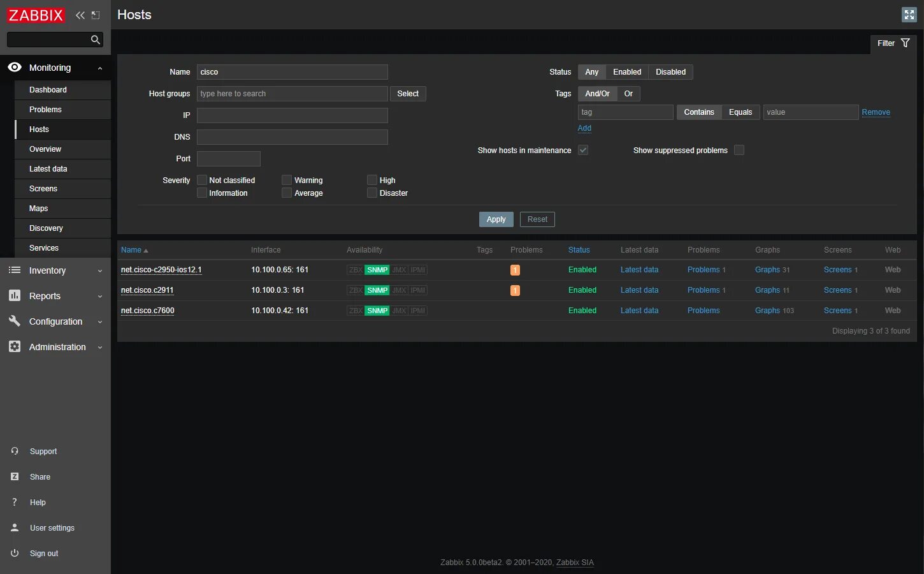Open host net.cisco.c7600 link

(x=148, y=311)
